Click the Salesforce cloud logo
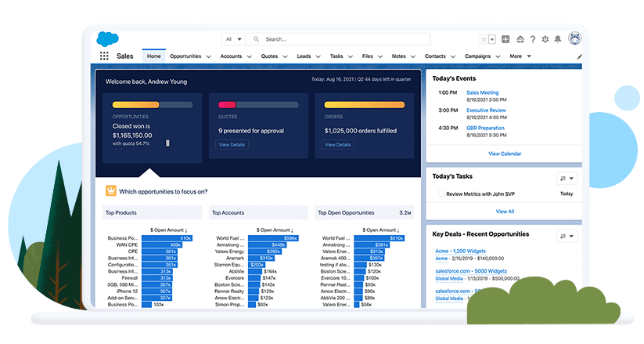This screenshot has width=644, height=344. (x=107, y=38)
